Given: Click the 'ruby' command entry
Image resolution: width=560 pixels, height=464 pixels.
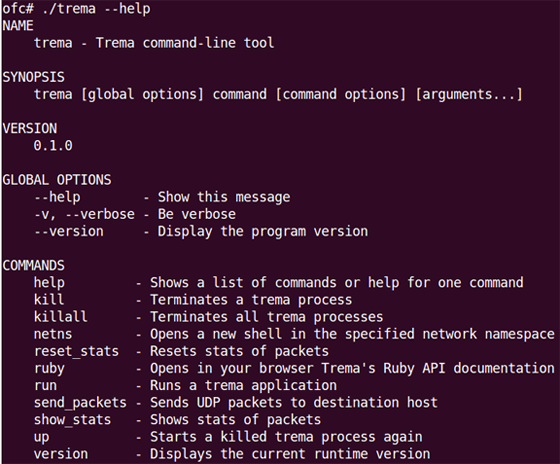Looking at the screenshot, I should point(49,369).
